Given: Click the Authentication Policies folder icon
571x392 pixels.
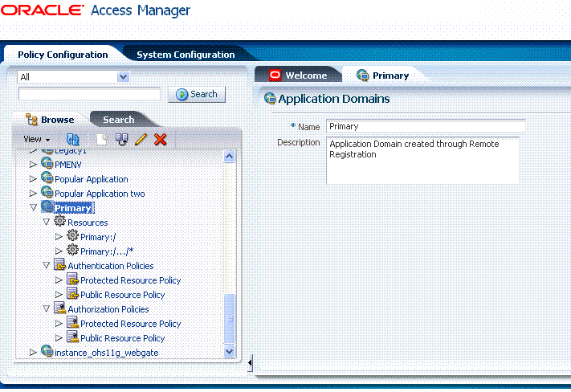Looking at the screenshot, I should point(59,264).
